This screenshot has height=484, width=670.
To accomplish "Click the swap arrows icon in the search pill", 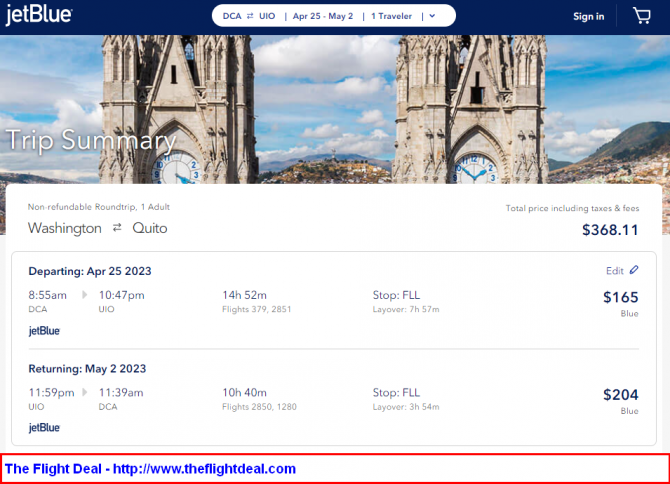I will click(250, 16).
